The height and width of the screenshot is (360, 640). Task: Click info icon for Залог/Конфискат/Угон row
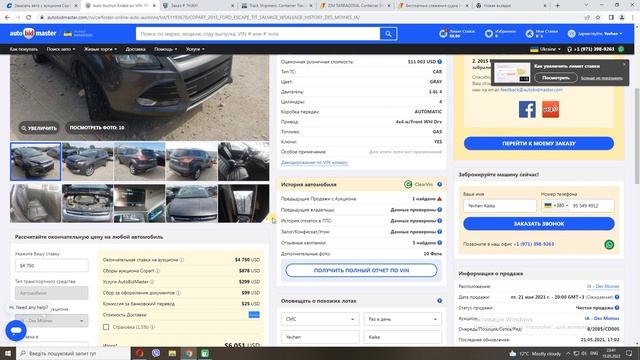440,232
